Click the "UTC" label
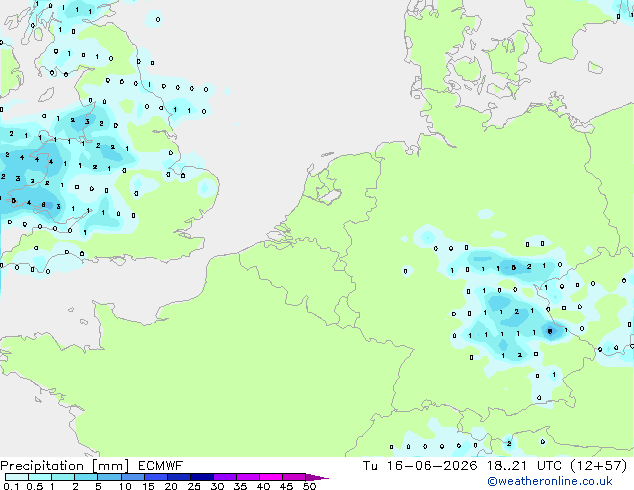 549,466
